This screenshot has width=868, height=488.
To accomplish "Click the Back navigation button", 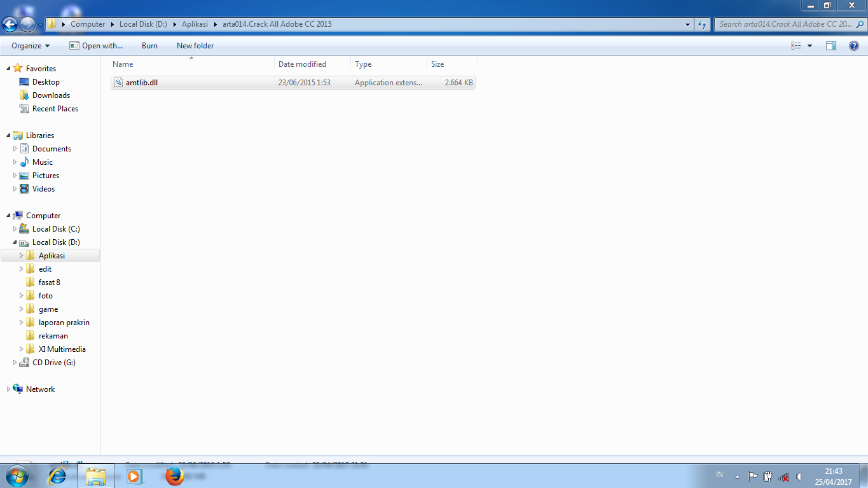I will (10, 24).
